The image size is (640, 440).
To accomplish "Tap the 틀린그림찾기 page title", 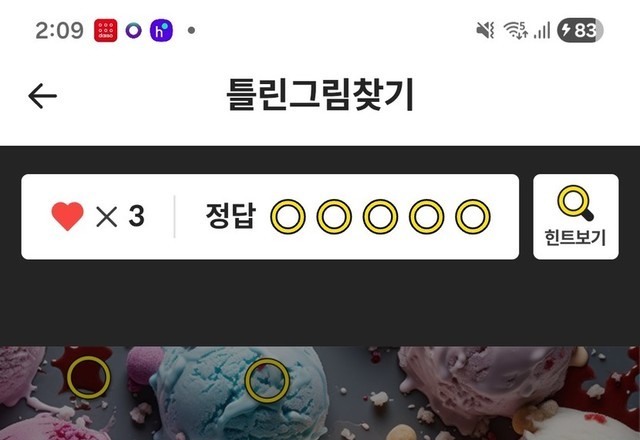I will tap(320, 95).
